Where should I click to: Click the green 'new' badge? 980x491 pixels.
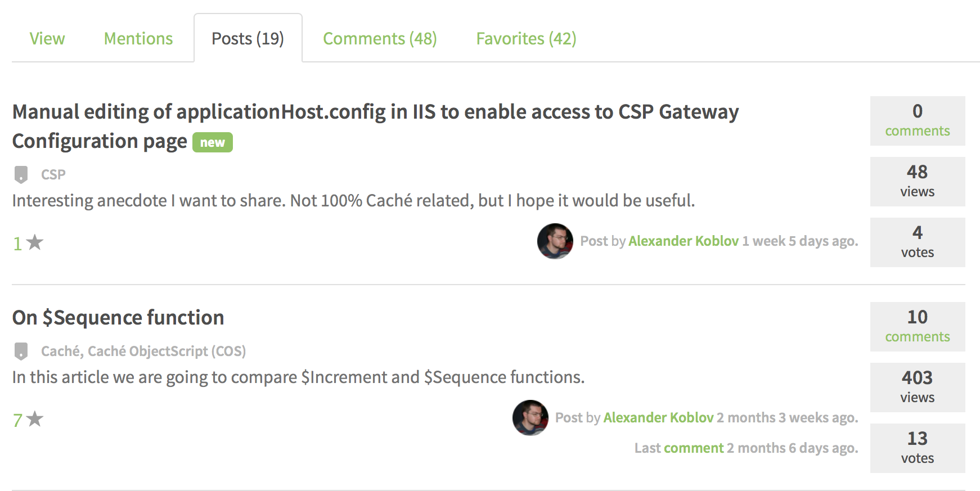213,142
